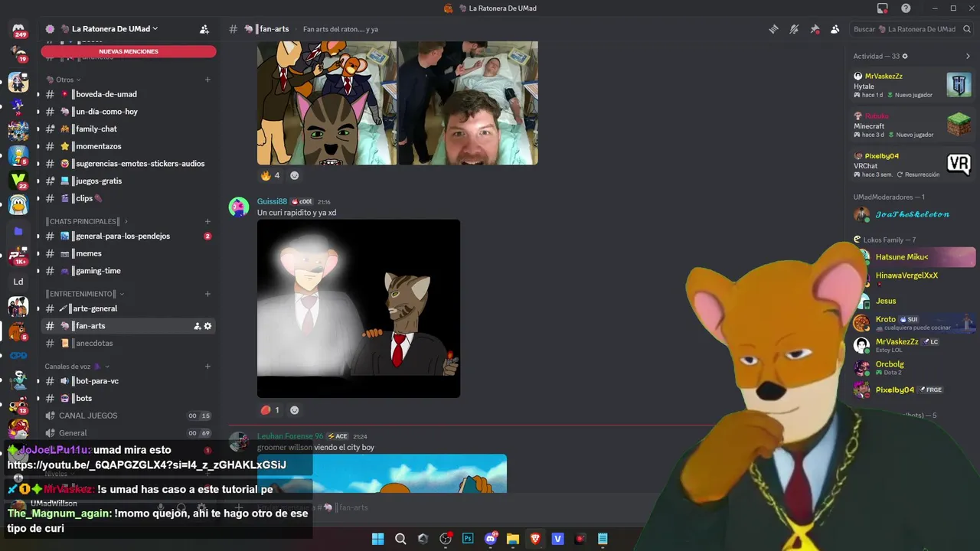This screenshot has width=980, height=551.
Task: Click the Discord inbox icon
Action: [x=883, y=8]
